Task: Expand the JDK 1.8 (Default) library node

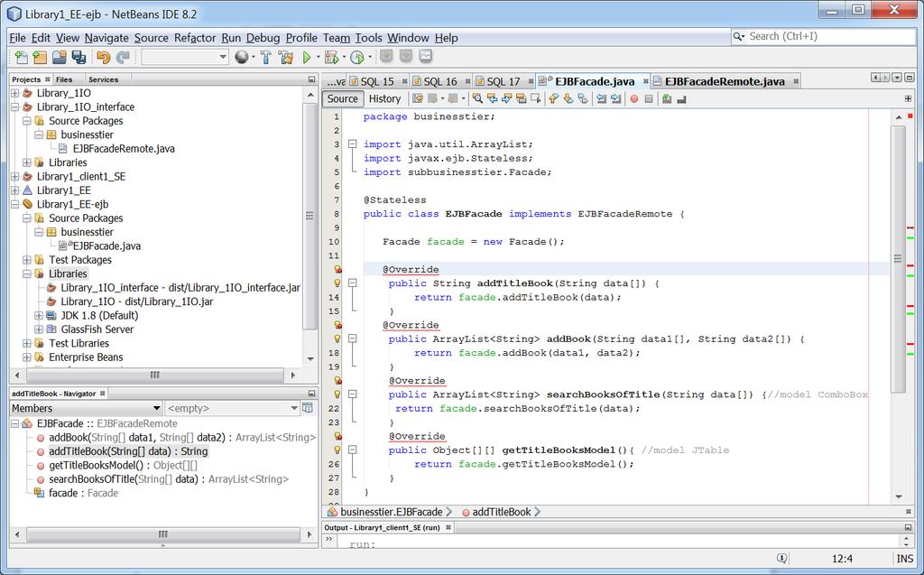Action: tap(39, 316)
